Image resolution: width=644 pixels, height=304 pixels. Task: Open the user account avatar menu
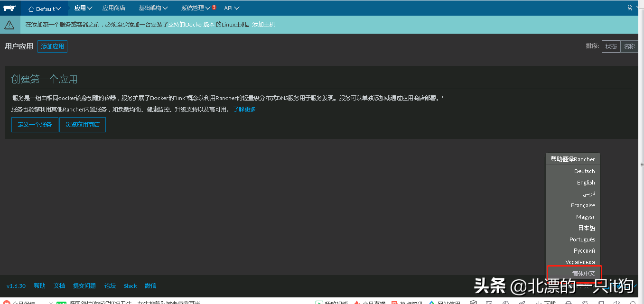(630, 8)
